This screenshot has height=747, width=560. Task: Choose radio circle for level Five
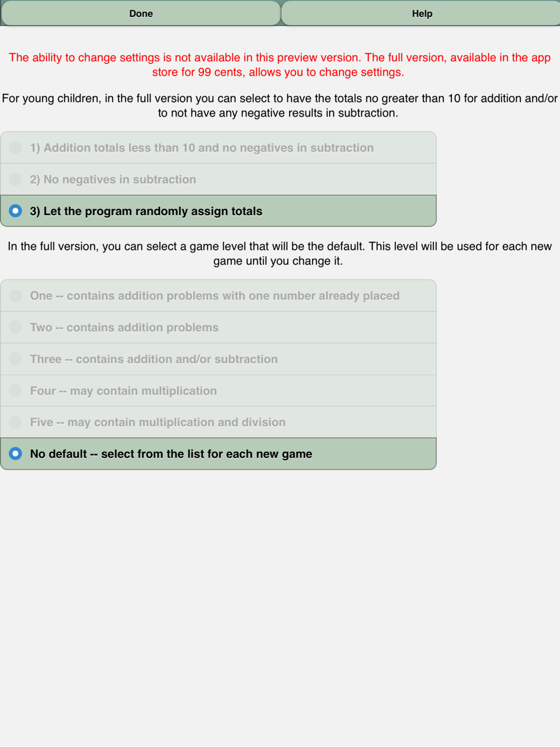point(16,422)
